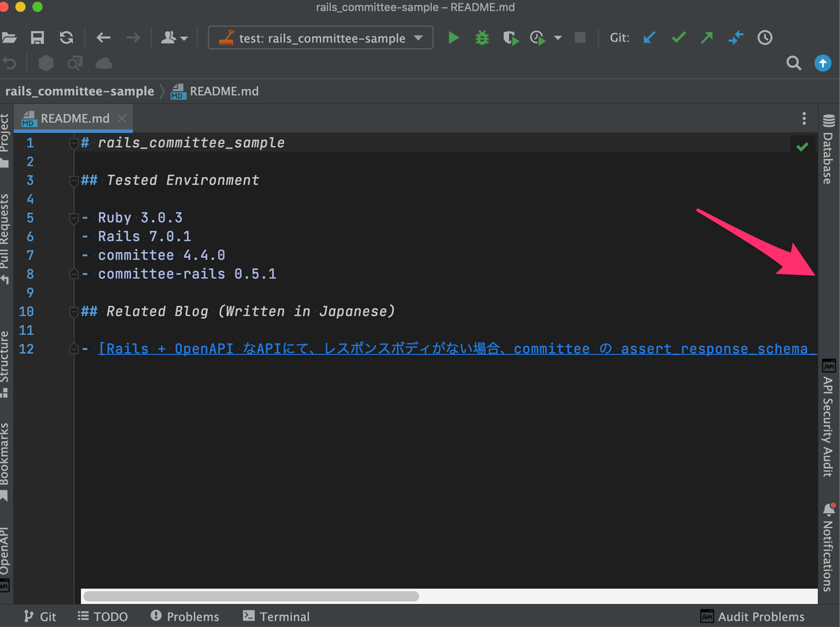The height and width of the screenshot is (627, 840).
Task: Click the editor's horizontal scrollbar thumb
Action: click(x=251, y=596)
